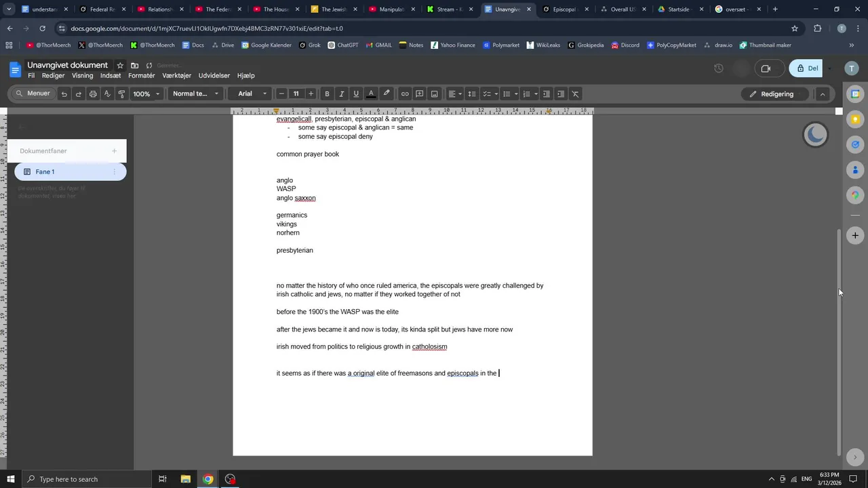Insert a link with the chain icon

(405, 94)
